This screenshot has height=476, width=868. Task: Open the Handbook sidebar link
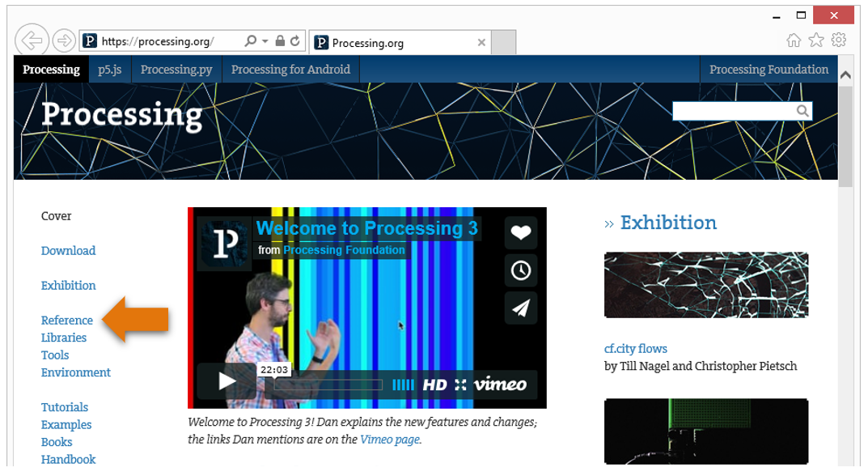[x=68, y=459]
